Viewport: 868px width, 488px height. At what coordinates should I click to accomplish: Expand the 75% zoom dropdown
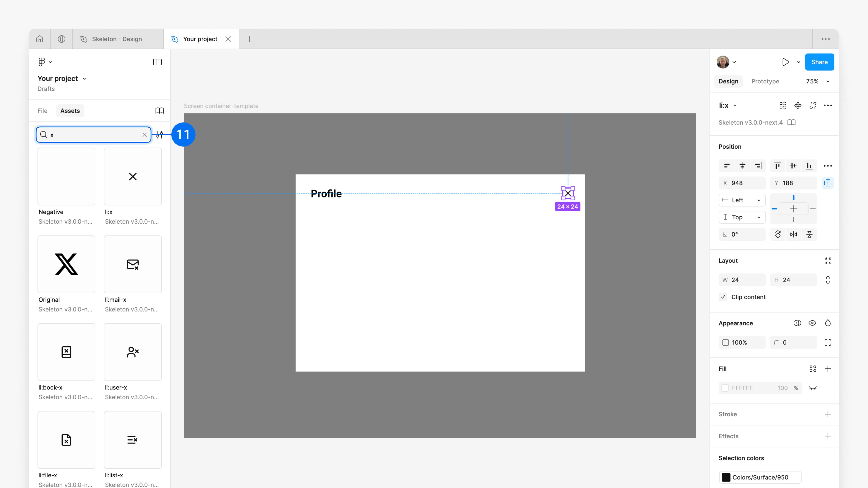pyautogui.click(x=828, y=81)
